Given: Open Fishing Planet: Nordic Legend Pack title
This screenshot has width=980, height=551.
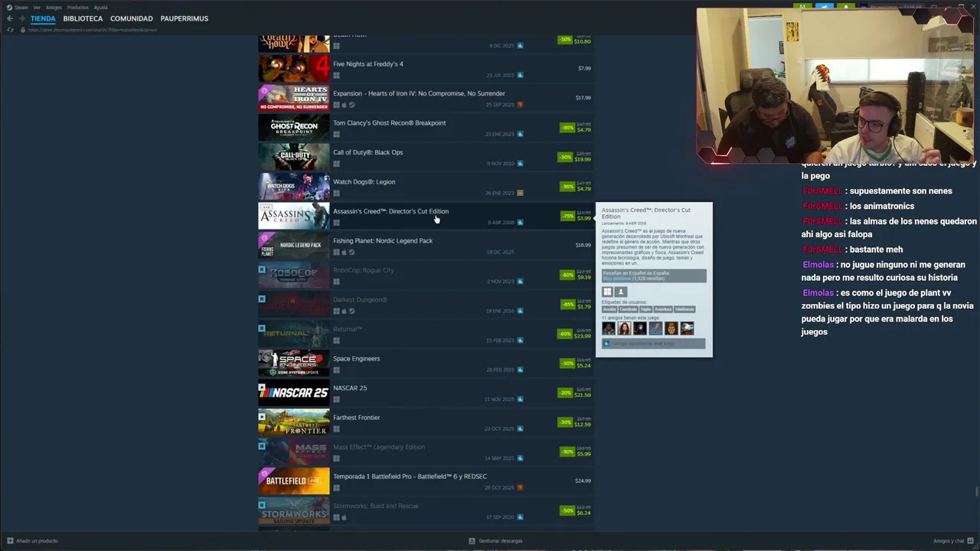Looking at the screenshot, I should click(x=383, y=241).
